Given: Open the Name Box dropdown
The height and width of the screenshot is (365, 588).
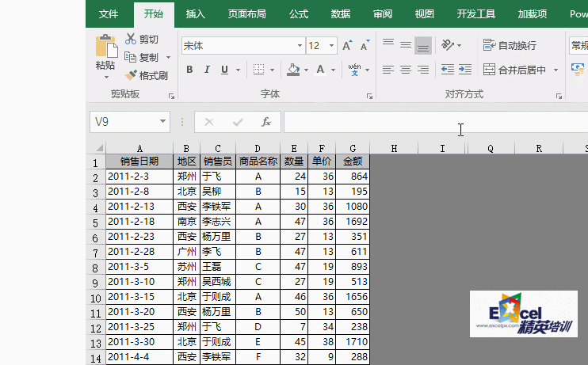Looking at the screenshot, I should point(162,121).
